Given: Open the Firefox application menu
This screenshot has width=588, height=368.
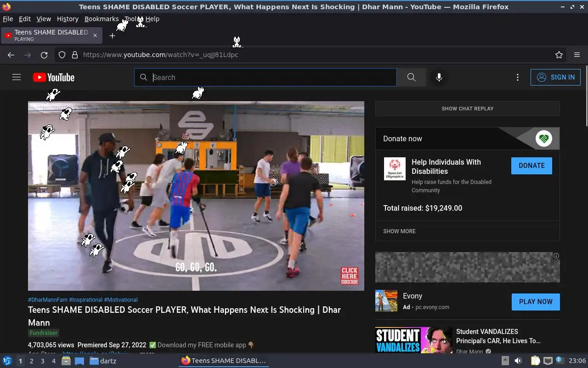Looking at the screenshot, I should tap(577, 55).
